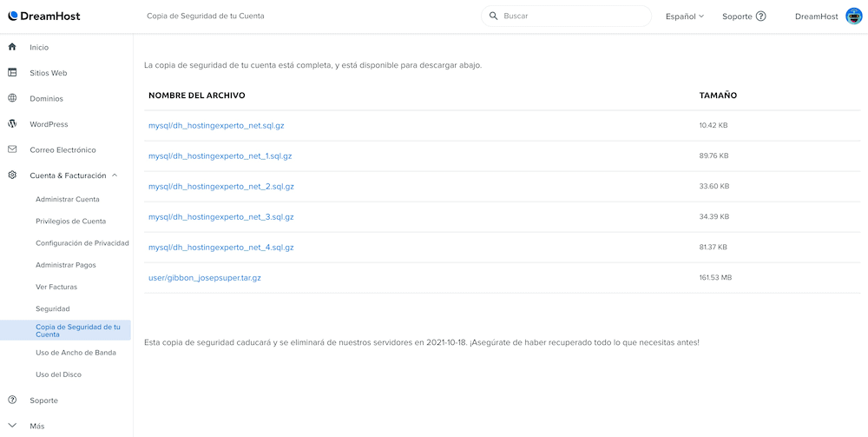
Task: Open Administrar Cuenta in the sidebar
Action: click(68, 199)
